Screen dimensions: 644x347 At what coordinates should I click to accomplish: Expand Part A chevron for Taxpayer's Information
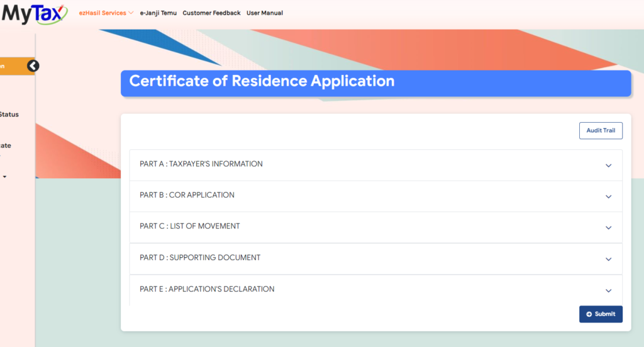point(608,166)
